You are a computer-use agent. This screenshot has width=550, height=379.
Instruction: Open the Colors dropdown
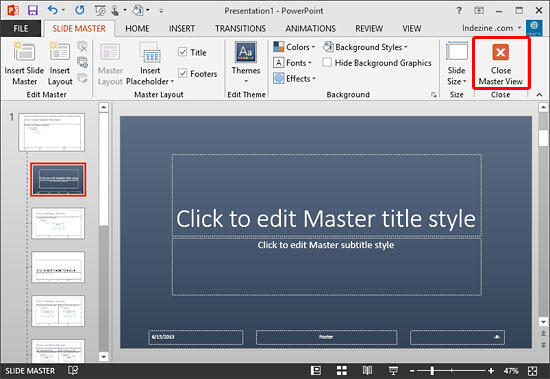[294, 47]
